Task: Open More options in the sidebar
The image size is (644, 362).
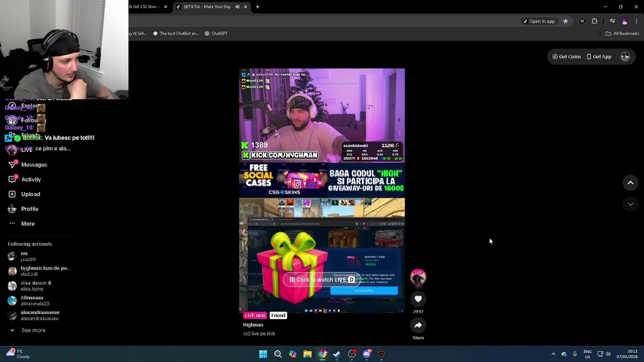Action: (x=22, y=224)
